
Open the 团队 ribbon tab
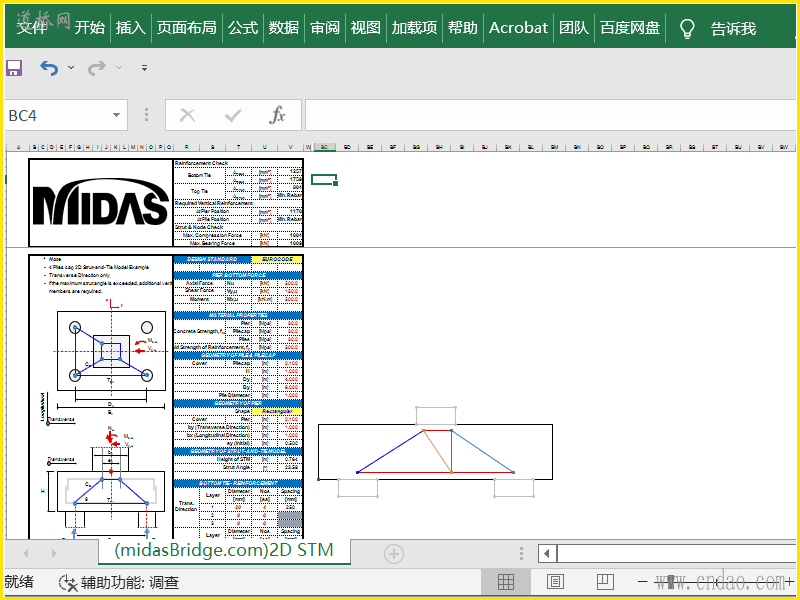click(x=574, y=28)
